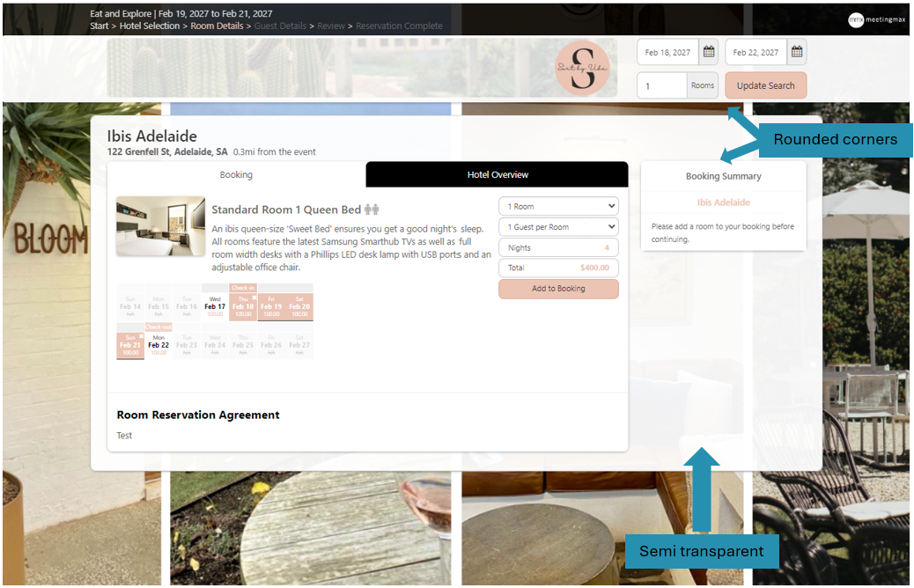This screenshot has height=588, width=914.
Task: Select Wed Feb 17 in the date grid
Action: (x=215, y=306)
